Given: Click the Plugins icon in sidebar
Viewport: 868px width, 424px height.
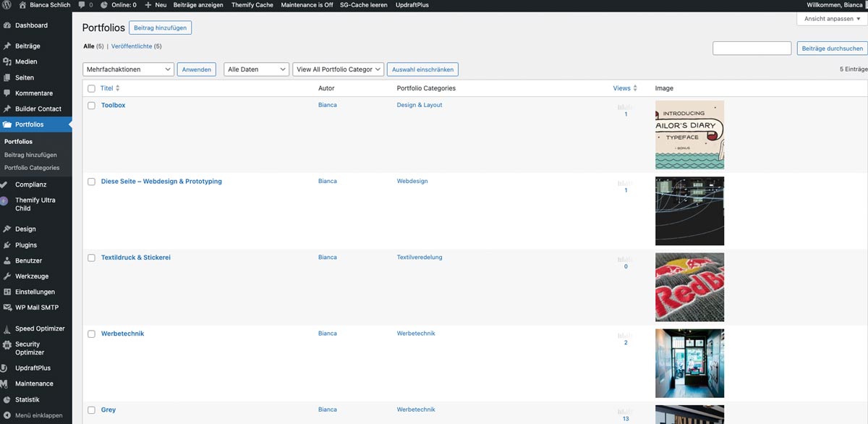Looking at the screenshot, I should 7,245.
